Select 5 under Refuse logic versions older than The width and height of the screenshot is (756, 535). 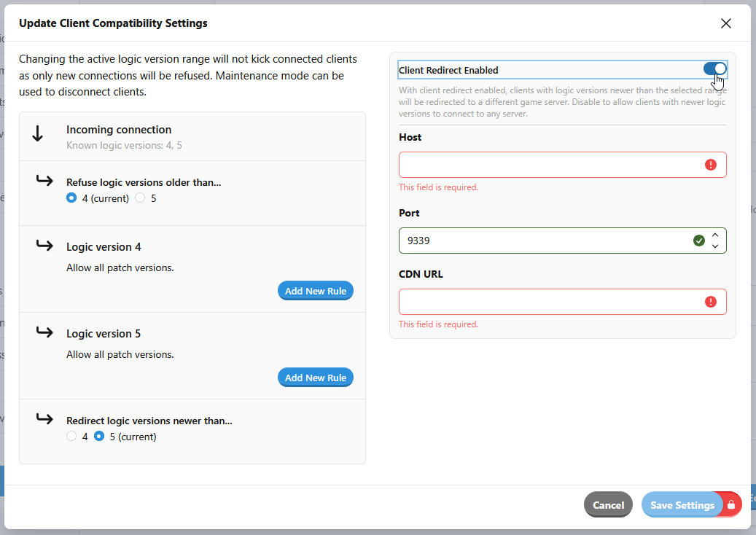pyautogui.click(x=141, y=198)
